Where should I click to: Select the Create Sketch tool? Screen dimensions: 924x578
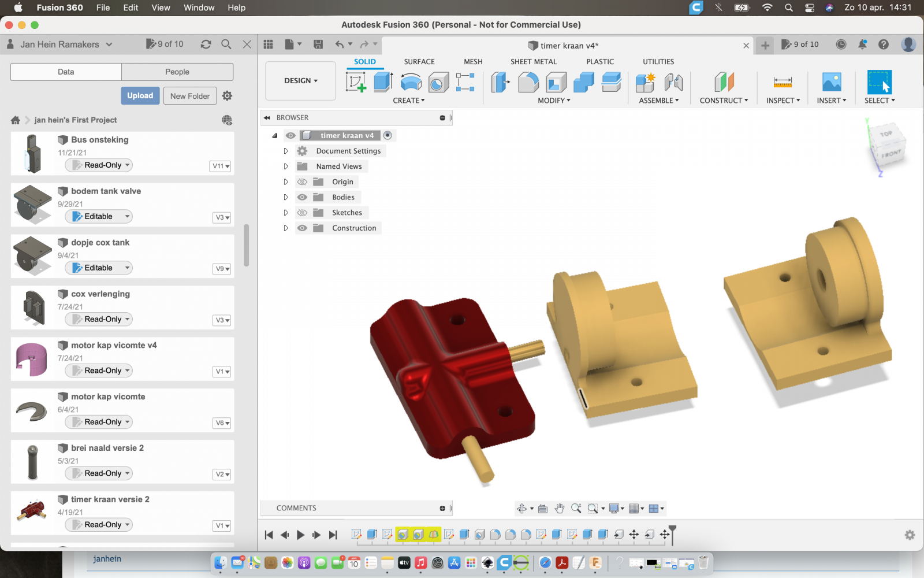click(x=356, y=82)
